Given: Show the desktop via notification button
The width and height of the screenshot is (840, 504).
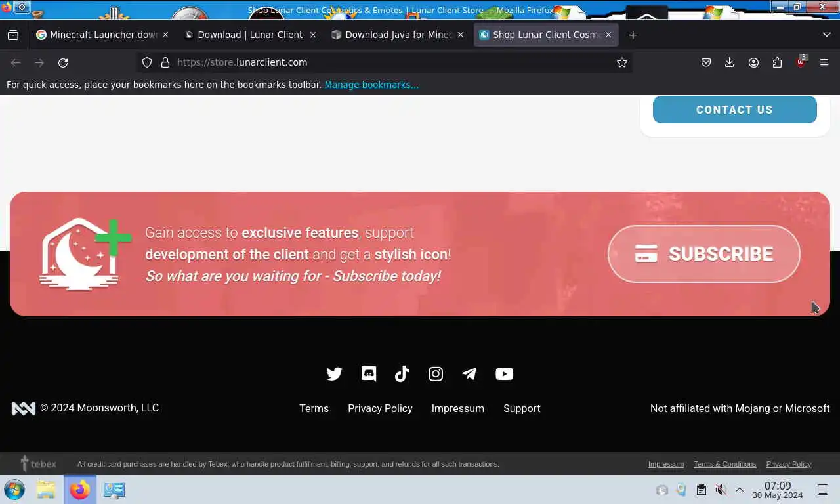Looking at the screenshot, I should pyautogui.click(x=823, y=490).
